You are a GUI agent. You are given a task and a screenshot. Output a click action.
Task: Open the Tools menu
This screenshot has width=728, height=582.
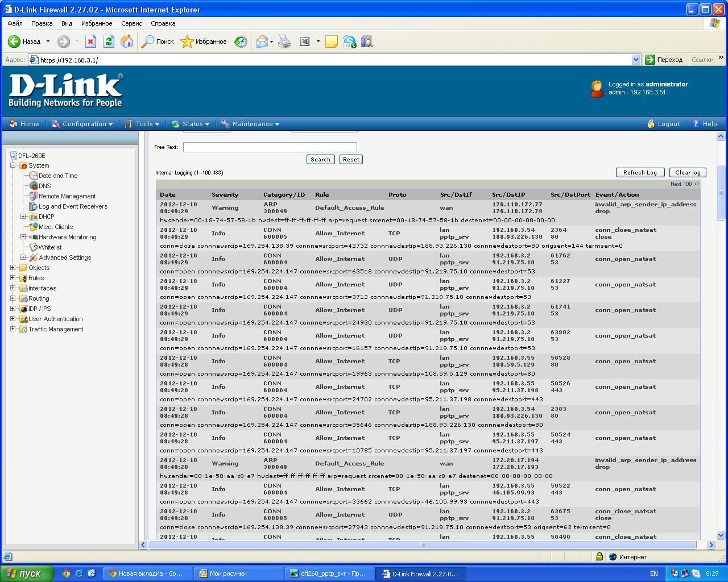tap(142, 124)
